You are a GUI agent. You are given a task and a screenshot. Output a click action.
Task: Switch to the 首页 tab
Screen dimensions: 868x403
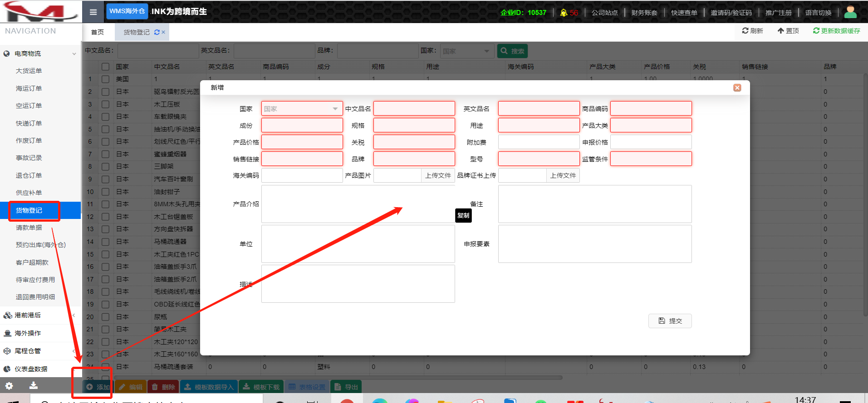98,32
